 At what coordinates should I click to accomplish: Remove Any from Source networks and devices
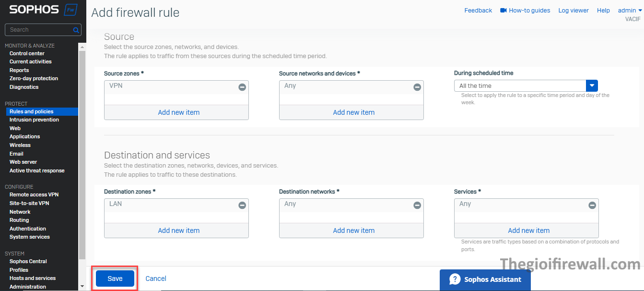(x=417, y=87)
